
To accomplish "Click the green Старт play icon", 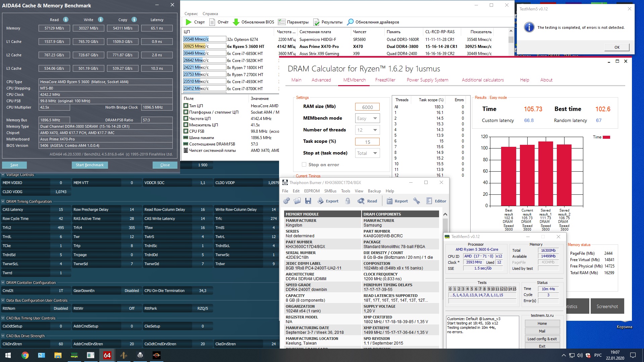I will pyautogui.click(x=189, y=22).
